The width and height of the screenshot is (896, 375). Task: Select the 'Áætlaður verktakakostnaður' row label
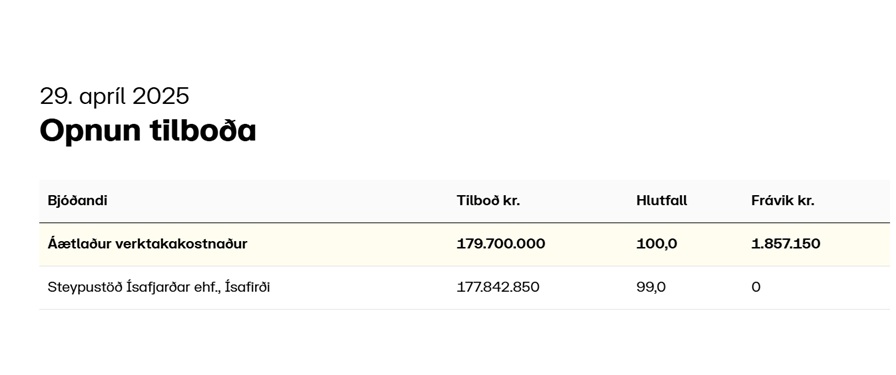coord(147,244)
